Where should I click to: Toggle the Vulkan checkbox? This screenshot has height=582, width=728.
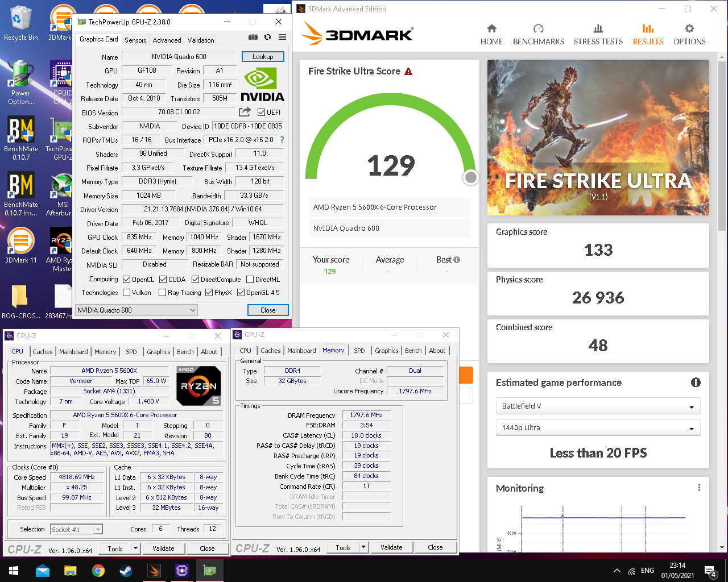click(127, 293)
